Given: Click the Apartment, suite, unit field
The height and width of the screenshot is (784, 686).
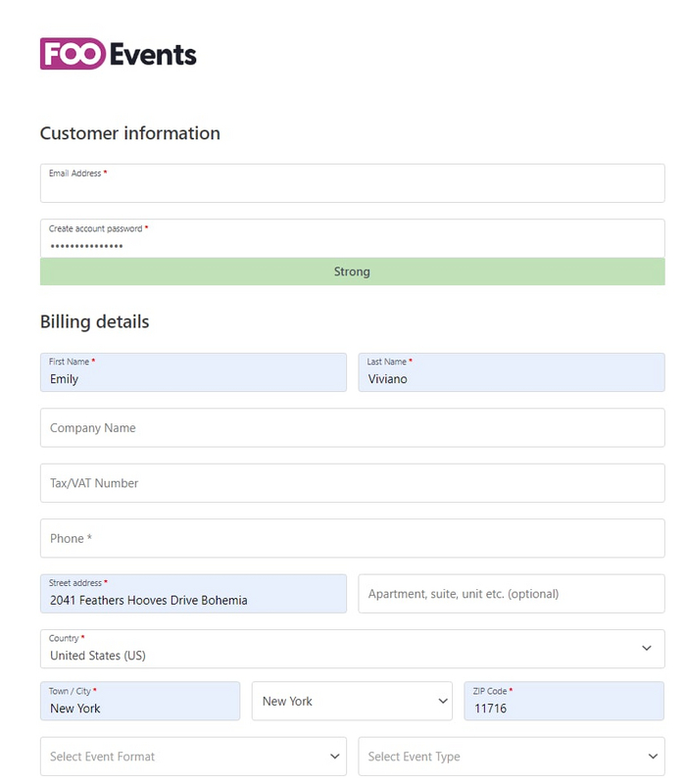Looking at the screenshot, I should click(511, 594).
